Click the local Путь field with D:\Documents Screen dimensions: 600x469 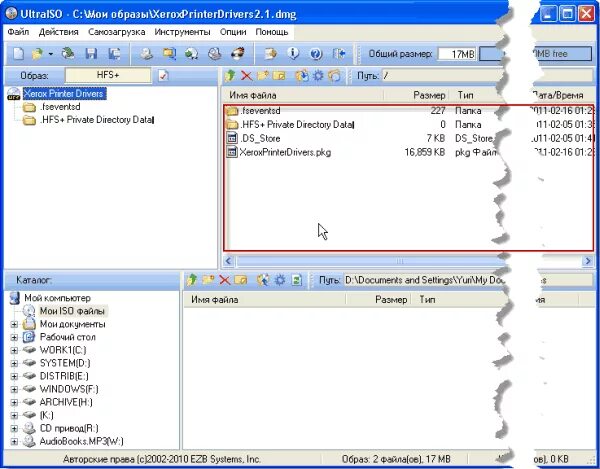(469, 280)
